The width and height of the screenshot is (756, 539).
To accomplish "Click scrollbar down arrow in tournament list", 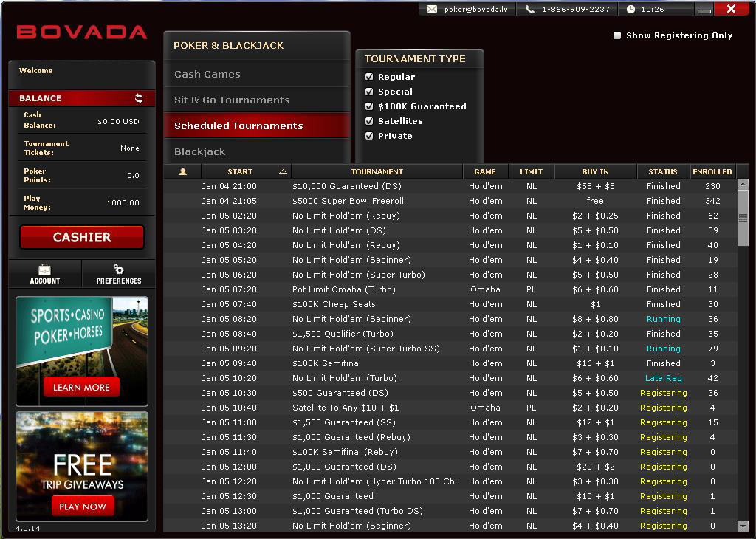I will click(x=743, y=526).
